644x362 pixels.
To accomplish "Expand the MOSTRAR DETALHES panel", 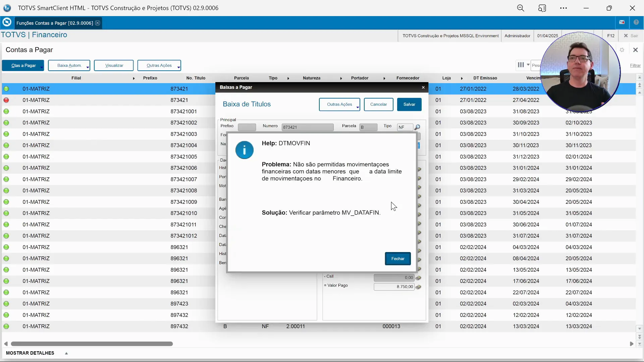I will click(x=66, y=353).
